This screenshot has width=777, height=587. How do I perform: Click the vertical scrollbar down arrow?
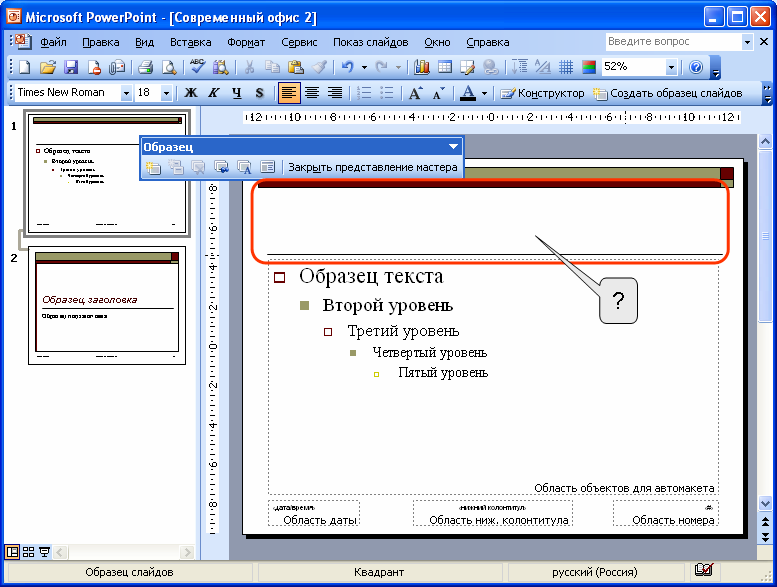765,504
